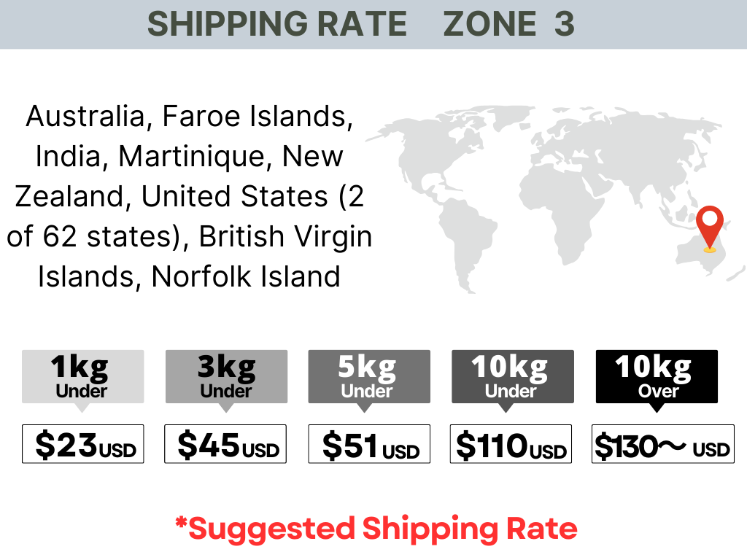Select the $23 USD price box
747x560 pixels.
[82, 444]
